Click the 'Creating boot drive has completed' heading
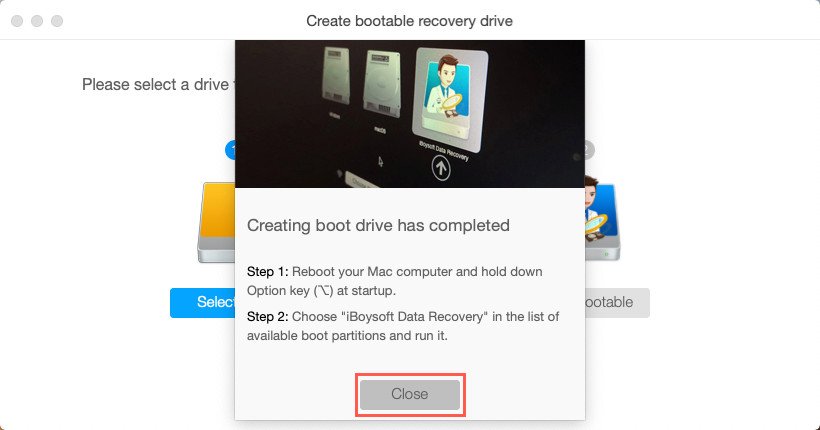The image size is (820, 430). tap(378, 225)
